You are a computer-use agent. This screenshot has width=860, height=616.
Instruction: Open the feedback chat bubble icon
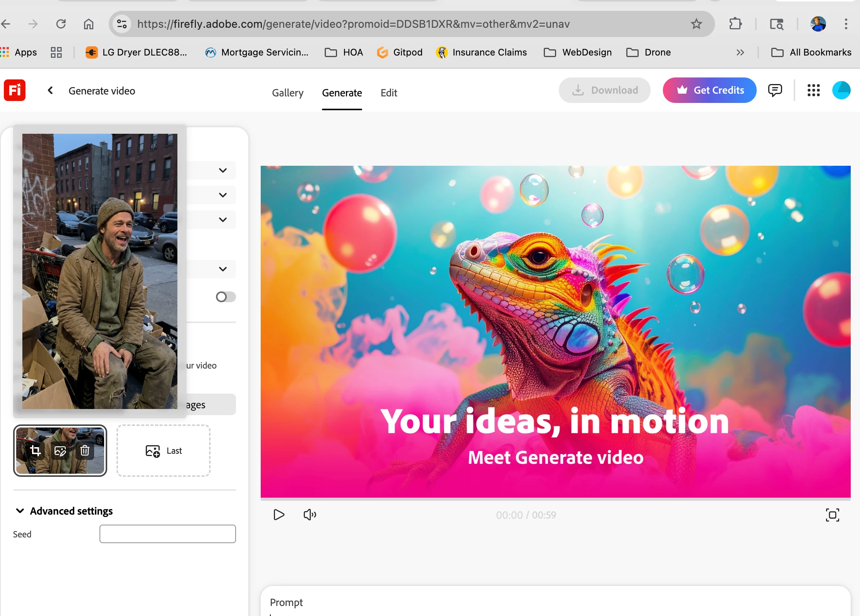point(775,90)
